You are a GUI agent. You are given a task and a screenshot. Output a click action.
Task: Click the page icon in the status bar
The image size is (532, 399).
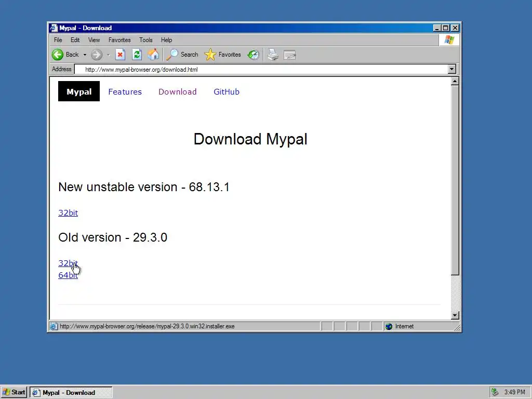click(54, 326)
